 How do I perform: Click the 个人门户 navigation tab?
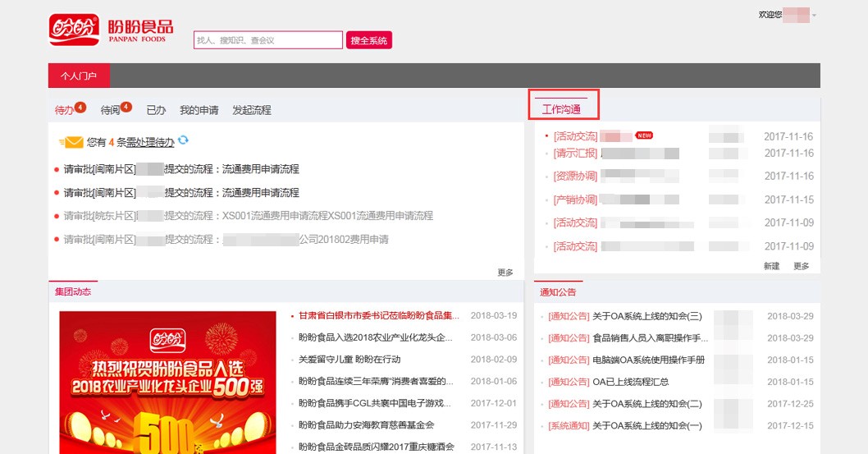click(x=79, y=76)
